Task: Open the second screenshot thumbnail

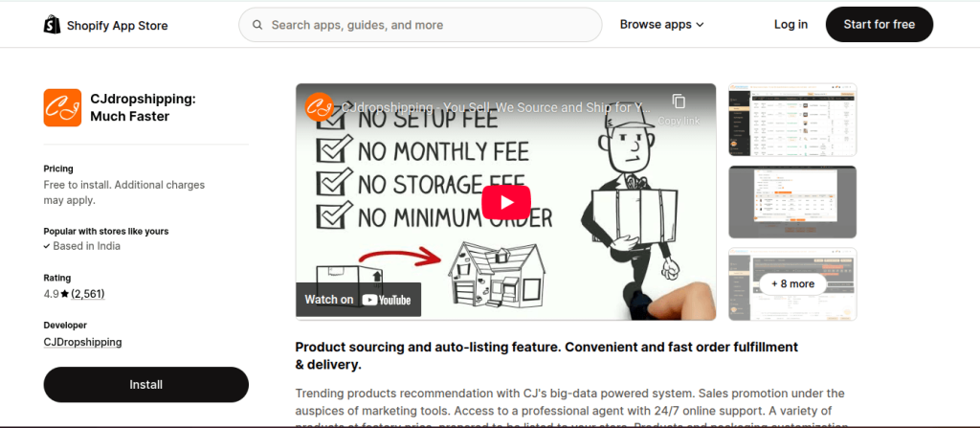Action: tap(792, 202)
